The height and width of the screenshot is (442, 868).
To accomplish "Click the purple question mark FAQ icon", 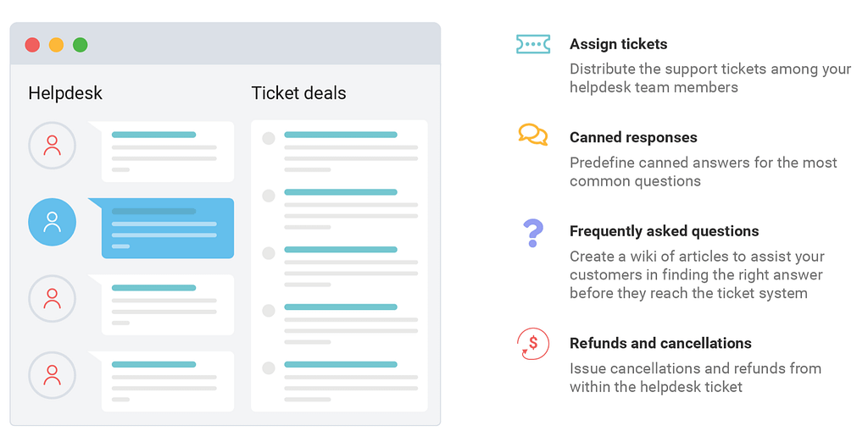I will (x=533, y=233).
